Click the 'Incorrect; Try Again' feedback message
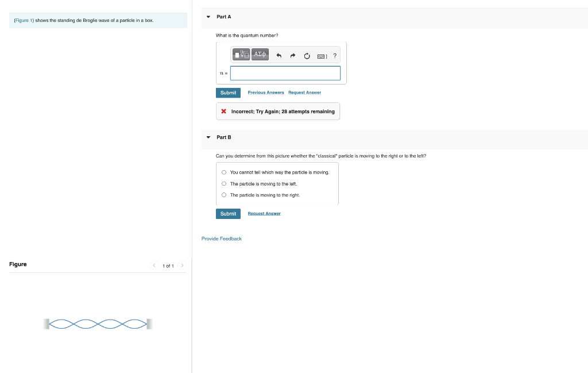 [x=278, y=111]
